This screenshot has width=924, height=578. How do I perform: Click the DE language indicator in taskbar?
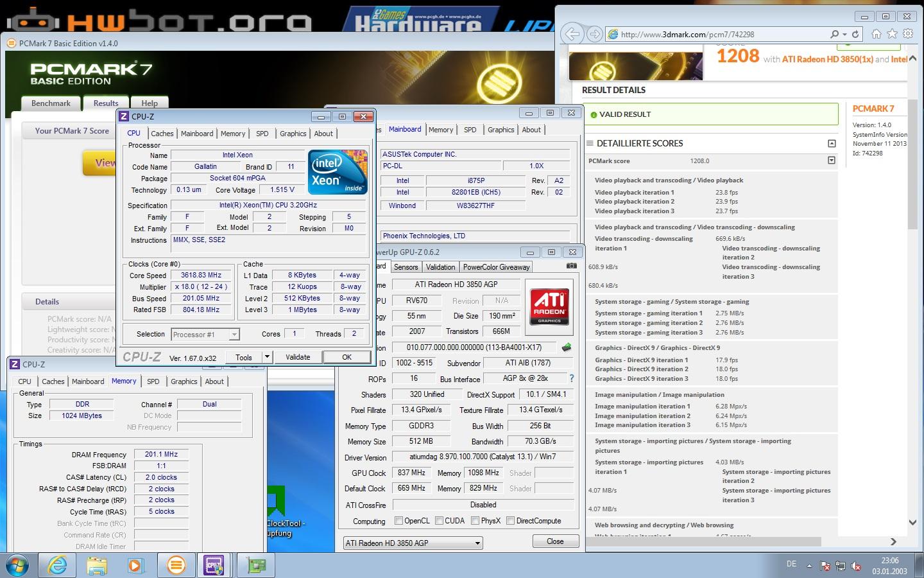click(x=791, y=564)
